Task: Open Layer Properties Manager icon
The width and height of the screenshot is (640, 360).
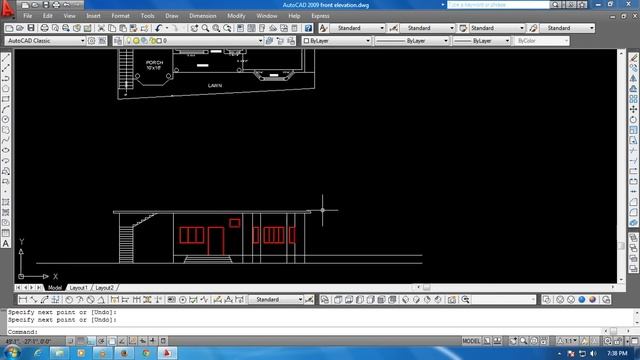Action: click(x=118, y=41)
